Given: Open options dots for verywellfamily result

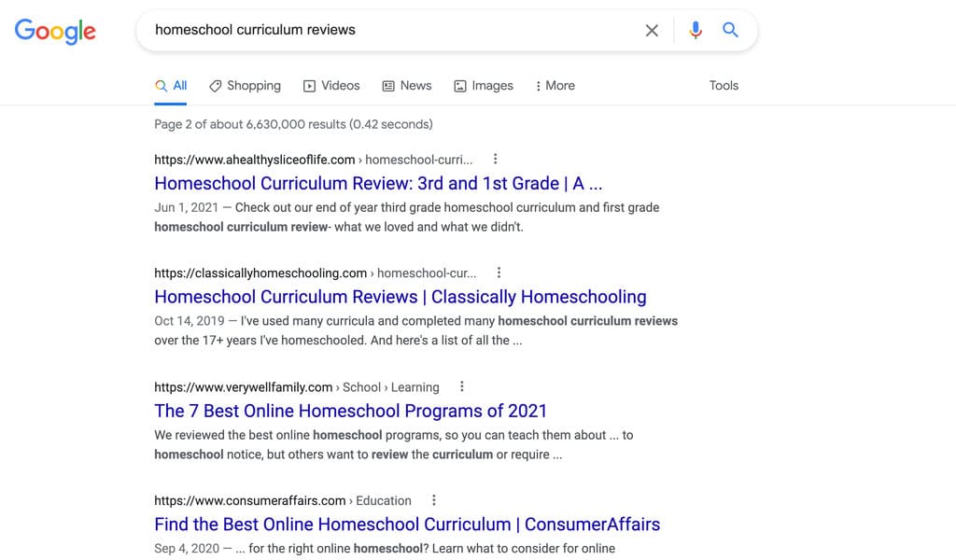Looking at the screenshot, I should coord(461,386).
